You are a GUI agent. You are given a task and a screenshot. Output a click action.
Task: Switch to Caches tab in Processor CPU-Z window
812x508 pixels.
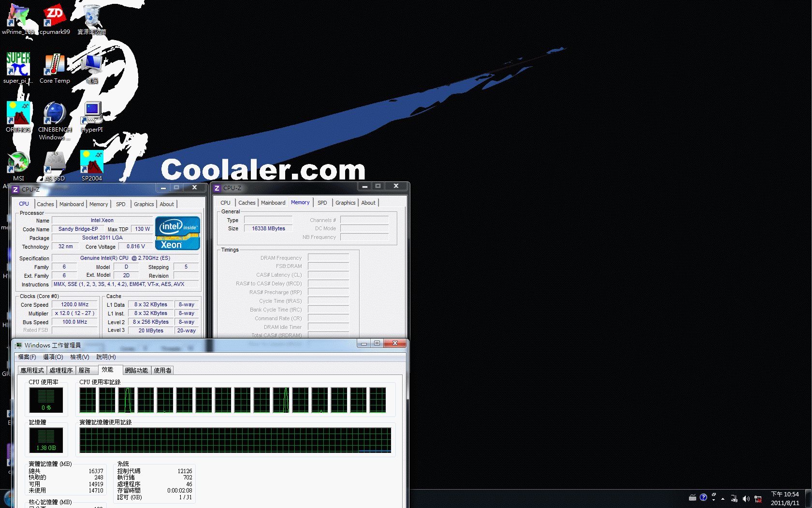click(45, 204)
